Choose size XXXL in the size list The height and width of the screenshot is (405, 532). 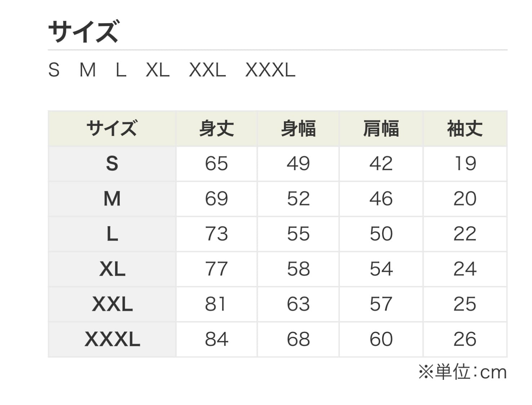coord(270,70)
